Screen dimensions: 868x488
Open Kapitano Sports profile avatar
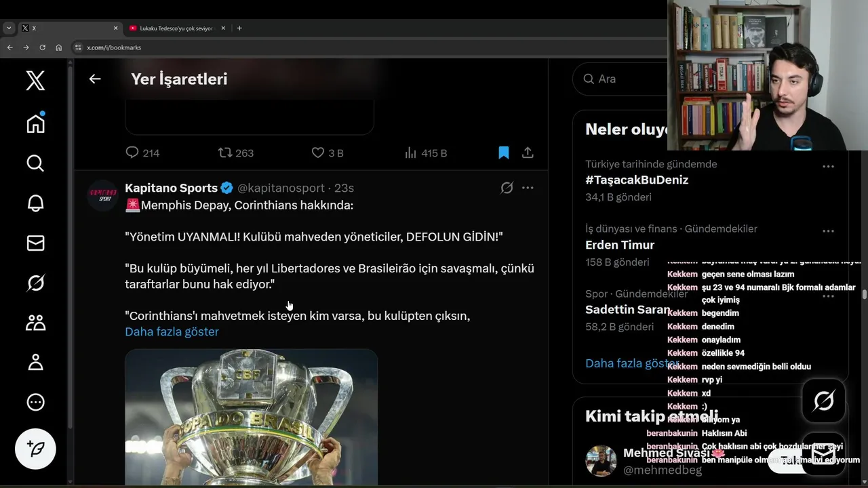click(x=103, y=195)
